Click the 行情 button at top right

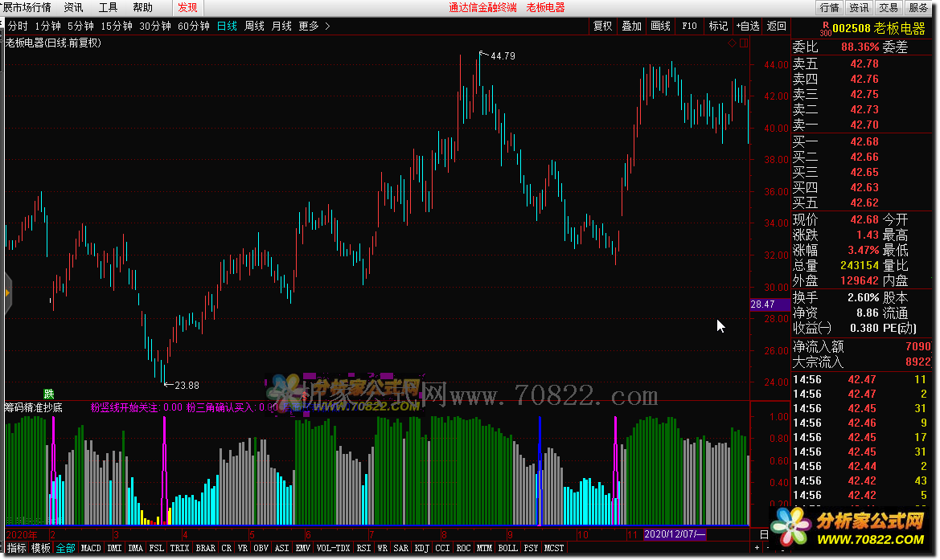click(829, 8)
